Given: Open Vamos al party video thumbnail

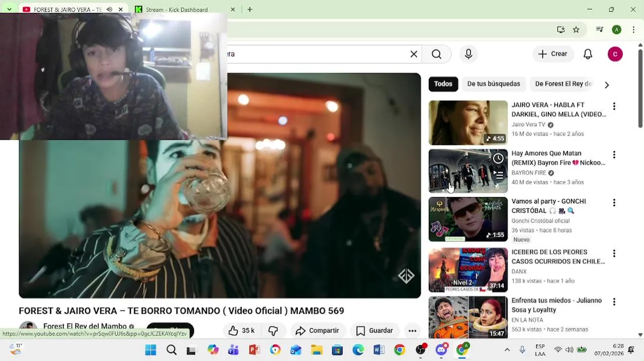Looking at the screenshot, I should (x=468, y=220).
